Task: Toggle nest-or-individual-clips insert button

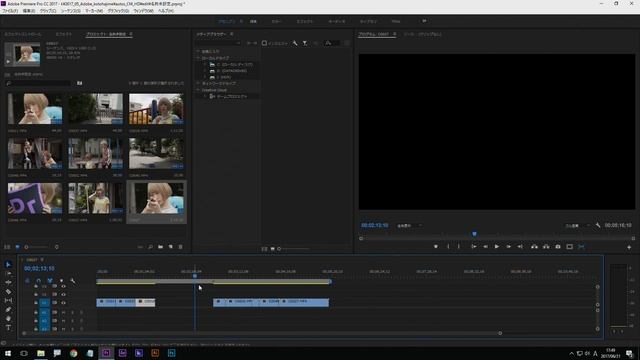Action: pos(27,281)
